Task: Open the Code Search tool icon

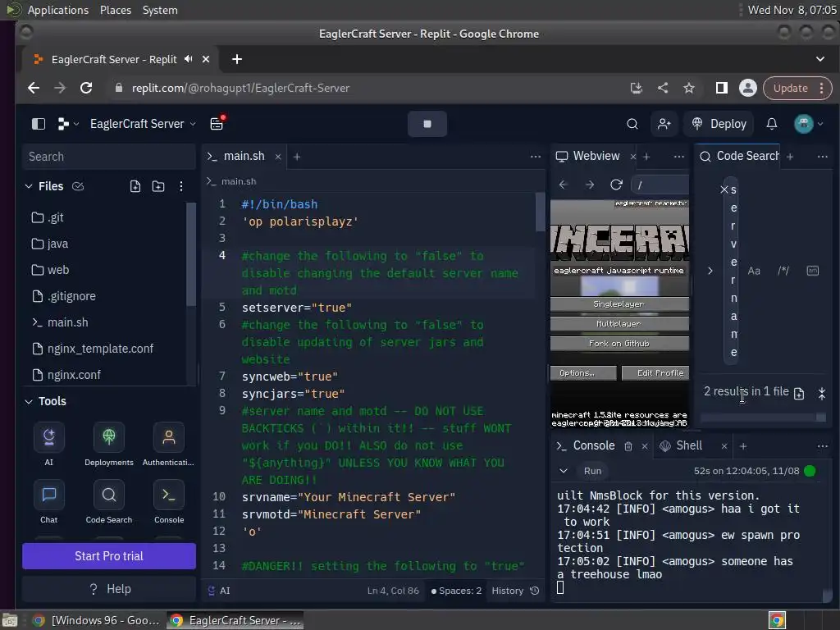Action: pyautogui.click(x=109, y=502)
